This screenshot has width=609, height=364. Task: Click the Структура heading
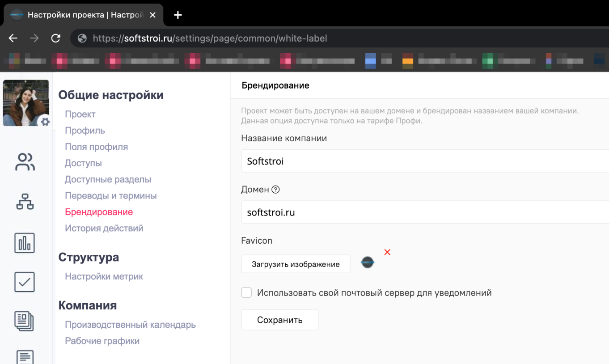point(89,257)
